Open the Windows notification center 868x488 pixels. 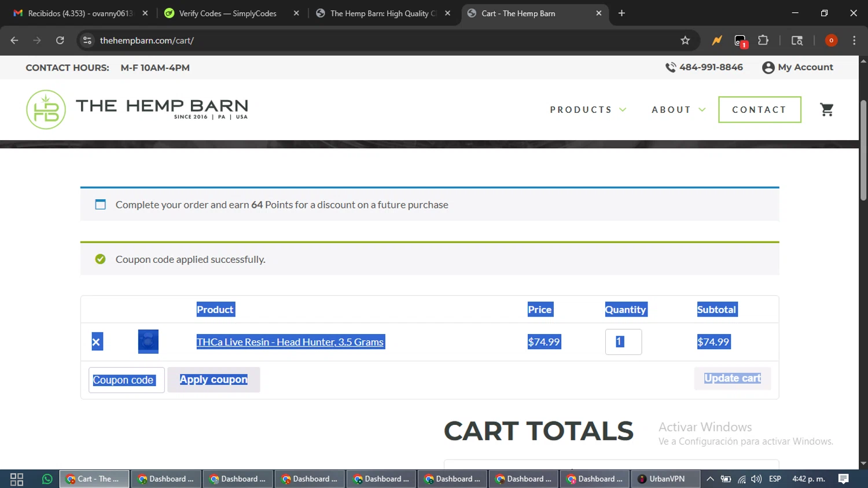tap(844, 479)
